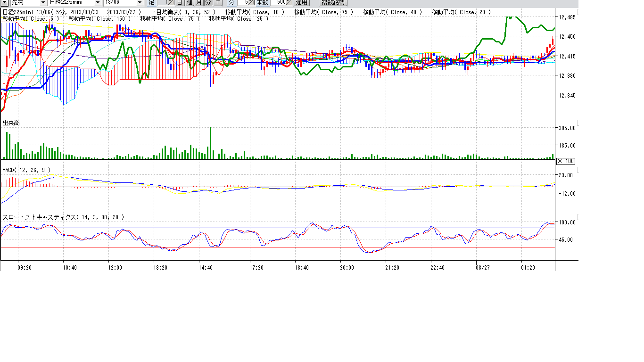Click the 03/27 date marker on time axis
This screenshot has width=644, height=362.
pyautogui.click(x=483, y=267)
